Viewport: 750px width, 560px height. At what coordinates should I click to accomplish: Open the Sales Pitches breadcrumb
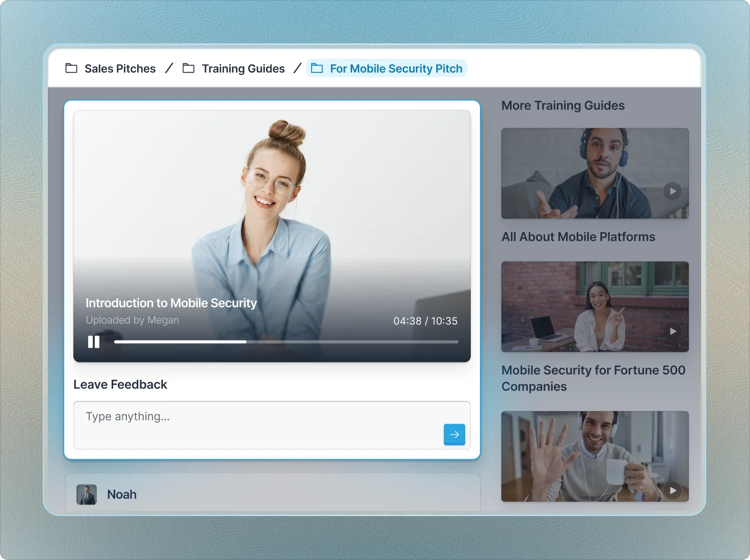120,69
